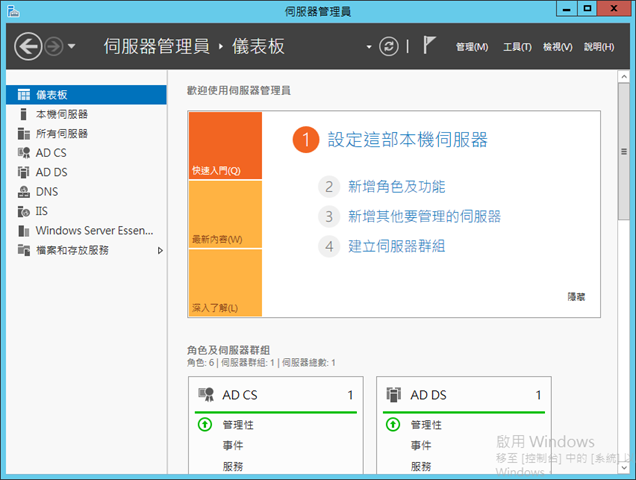This screenshot has height=480, width=636.
Task: Open 事件 in the AD CS tile
Action: tap(233, 446)
